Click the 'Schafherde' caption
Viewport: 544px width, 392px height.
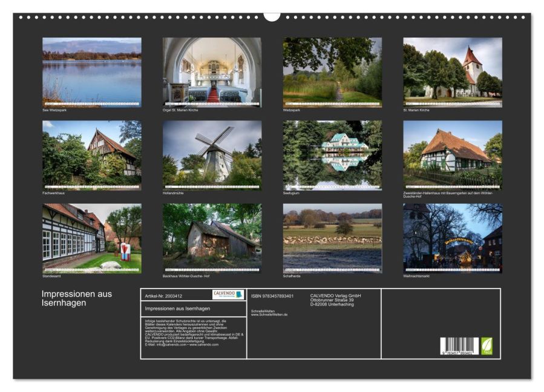[292, 276]
